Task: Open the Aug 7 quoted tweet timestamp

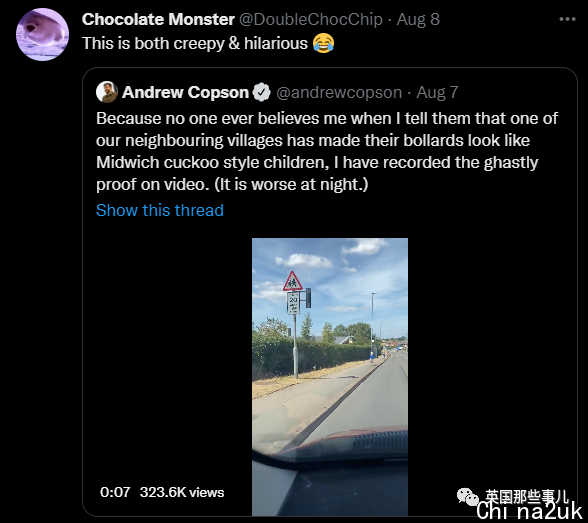Action: (x=437, y=93)
